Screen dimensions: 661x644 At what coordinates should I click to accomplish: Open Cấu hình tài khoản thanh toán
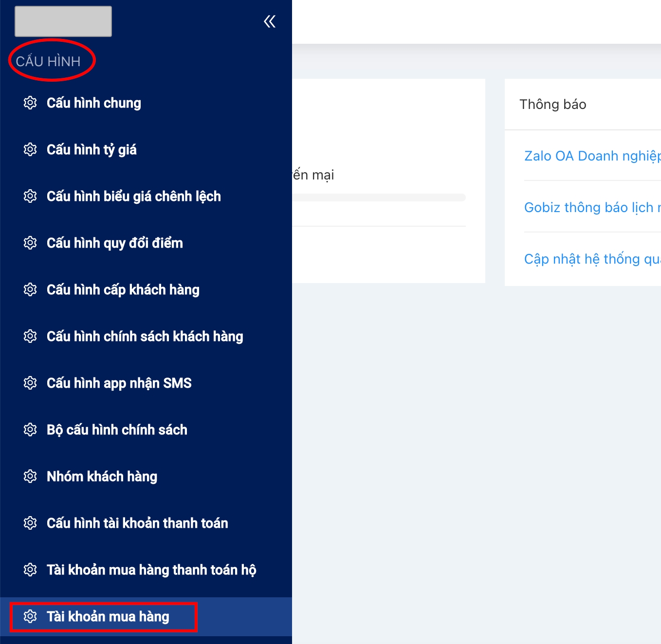pos(137,523)
